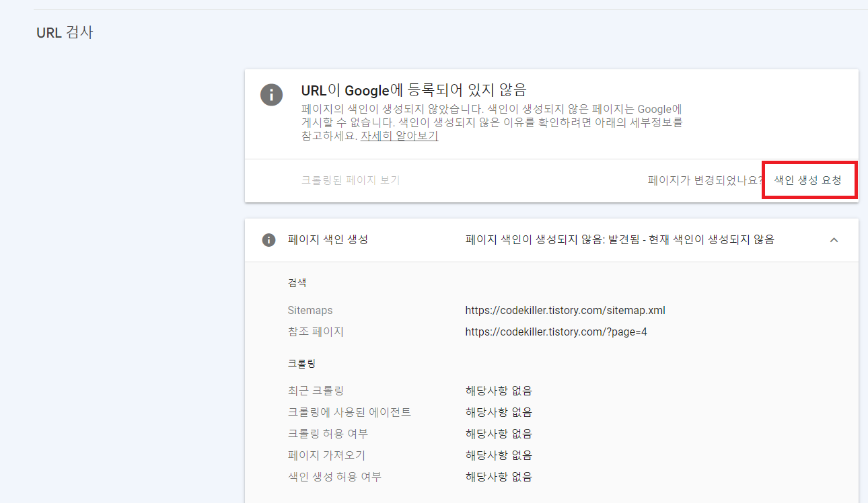Click the URL이 Google에 등록되어 있지 않음 heading
The height and width of the screenshot is (503, 868).
[414, 89]
